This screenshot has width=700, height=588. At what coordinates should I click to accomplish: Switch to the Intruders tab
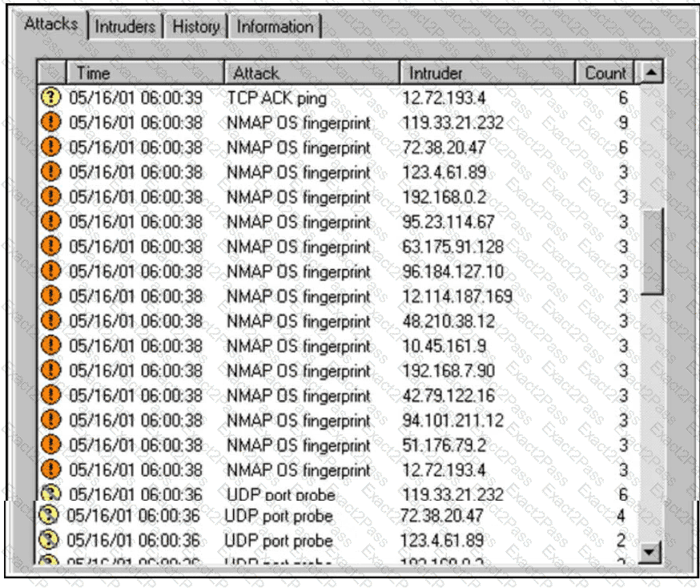pos(125,26)
